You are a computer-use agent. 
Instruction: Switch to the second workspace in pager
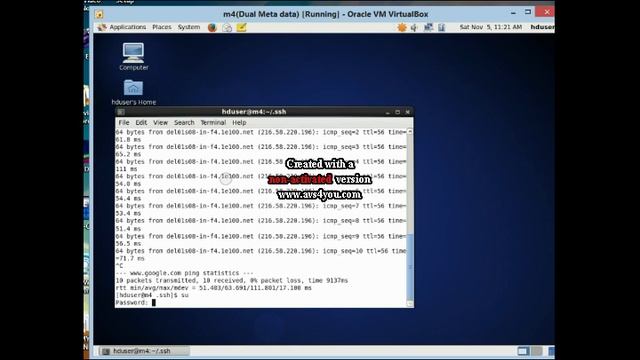coord(536,351)
